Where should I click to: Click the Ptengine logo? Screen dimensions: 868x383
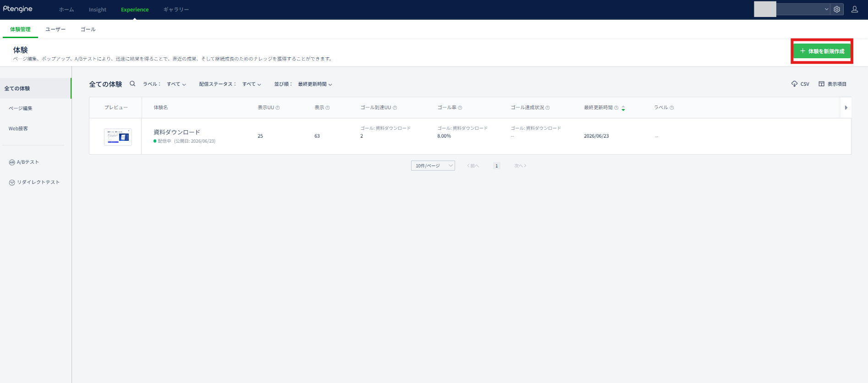click(18, 9)
